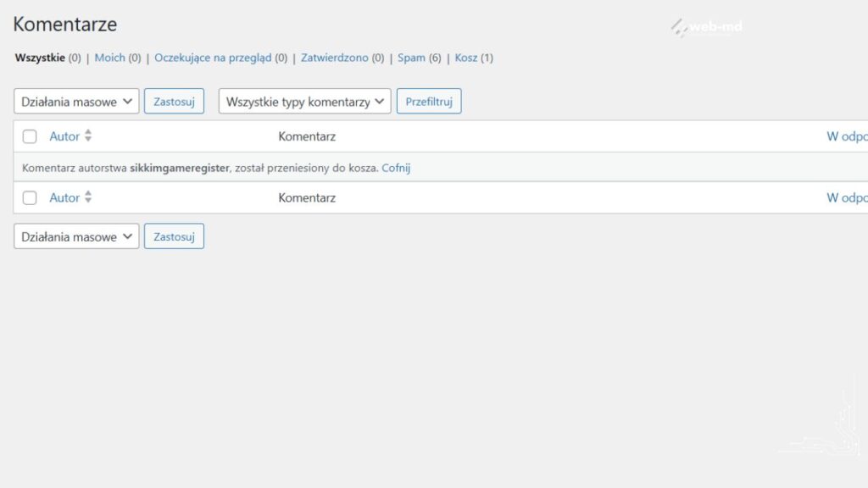Show the Oczekujące na przegląd comments

click(x=212, y=58)
